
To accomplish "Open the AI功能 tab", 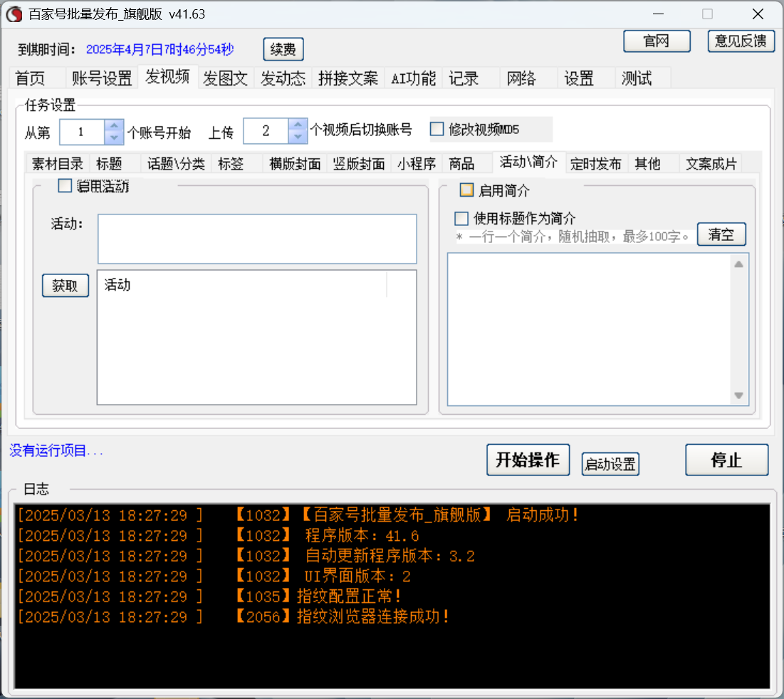I will pyautogui.click(x=413, y=78).
